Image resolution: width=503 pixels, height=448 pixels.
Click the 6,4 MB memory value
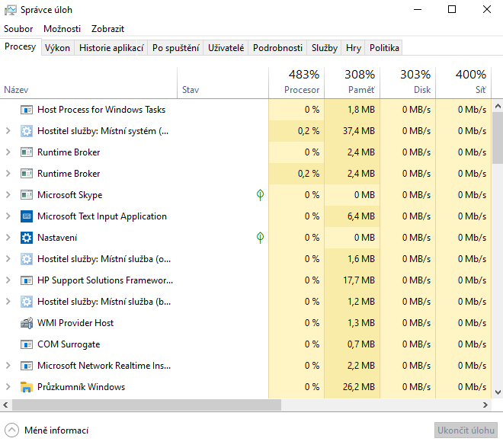click(361, 216)
